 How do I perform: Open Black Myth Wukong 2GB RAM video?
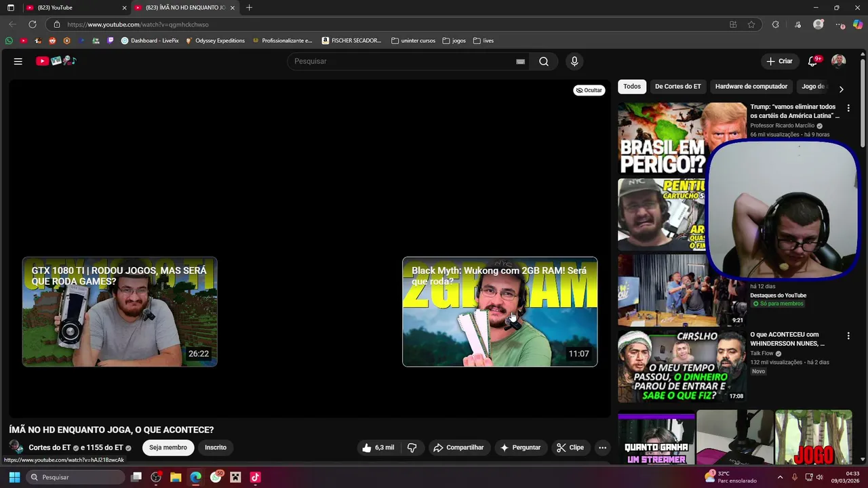[x=500, y=312]
